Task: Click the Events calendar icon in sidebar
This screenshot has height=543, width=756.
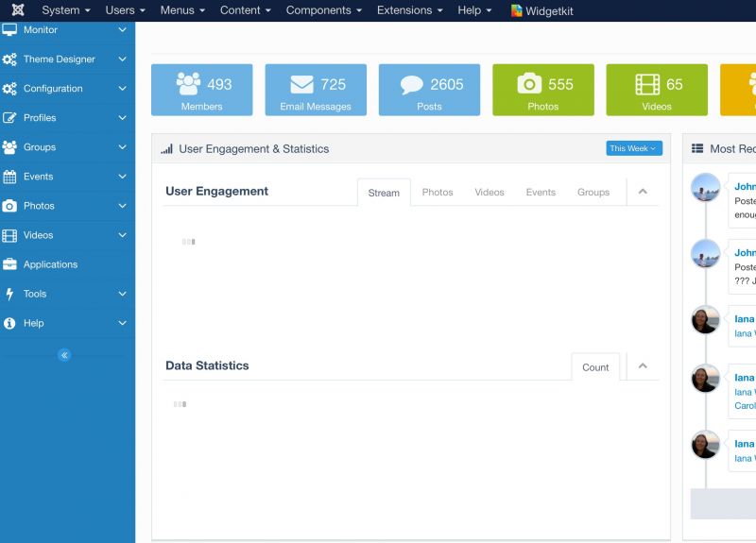Action: [9, 177]
